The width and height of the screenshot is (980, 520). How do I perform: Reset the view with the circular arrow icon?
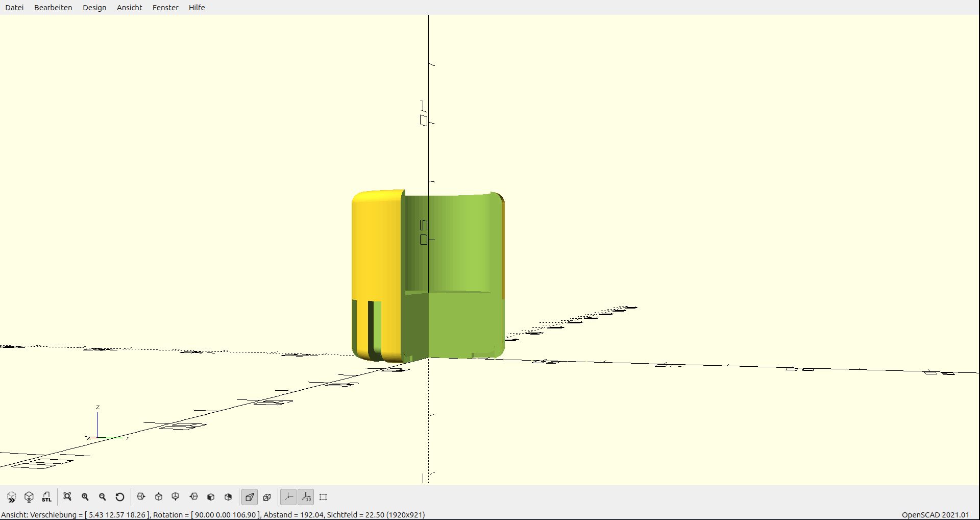click(120, 497)
